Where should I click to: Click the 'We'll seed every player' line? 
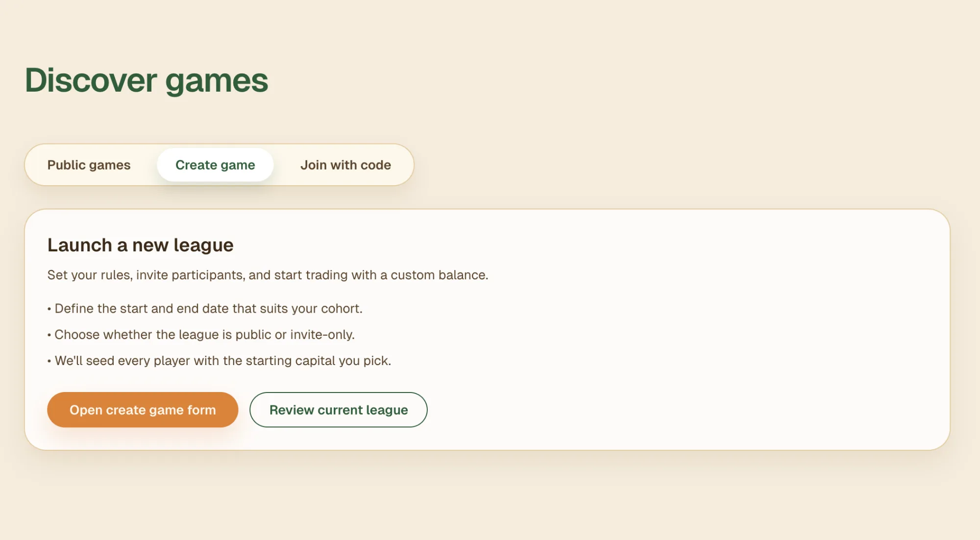click(x=222, y=361)
